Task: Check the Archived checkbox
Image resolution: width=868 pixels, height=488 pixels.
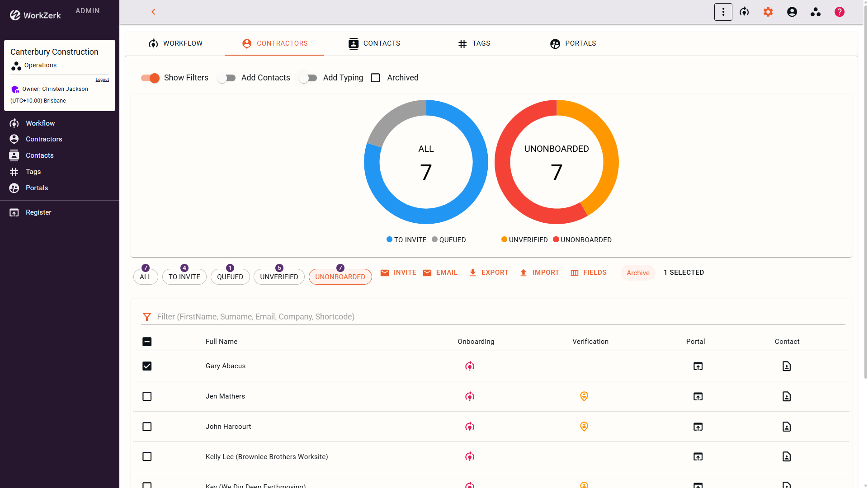Action: [x=375, y=78]
